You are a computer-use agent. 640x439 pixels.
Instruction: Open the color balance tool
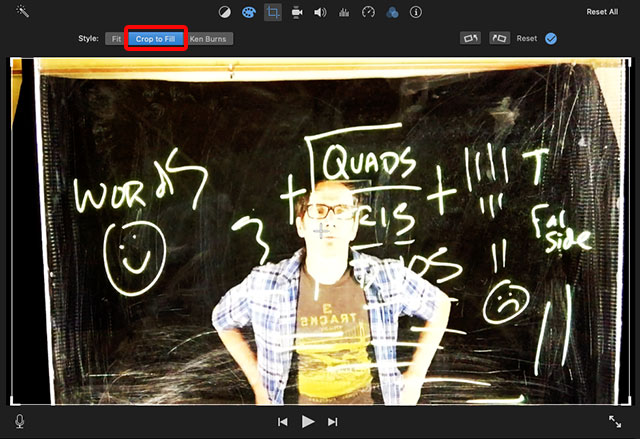click(225, 12)
